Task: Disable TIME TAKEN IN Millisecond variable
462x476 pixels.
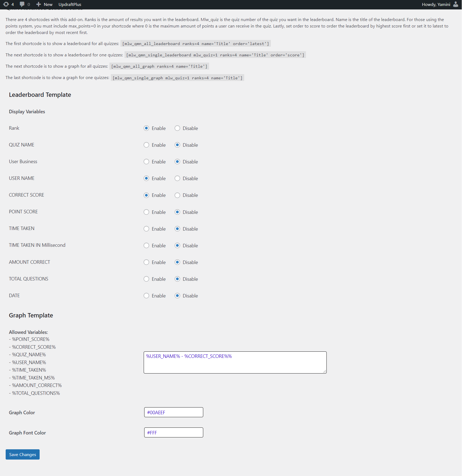Action: pyautogui.click(x=177, y=245)
